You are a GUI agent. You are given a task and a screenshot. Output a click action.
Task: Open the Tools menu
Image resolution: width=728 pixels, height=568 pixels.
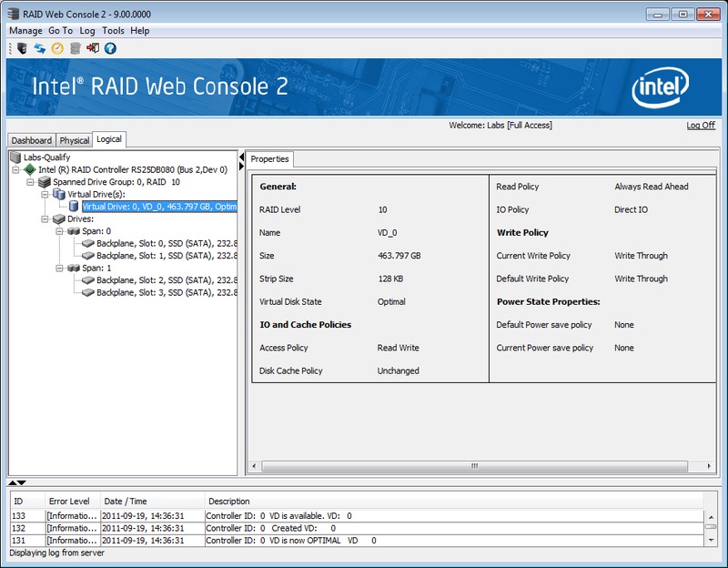113,30
